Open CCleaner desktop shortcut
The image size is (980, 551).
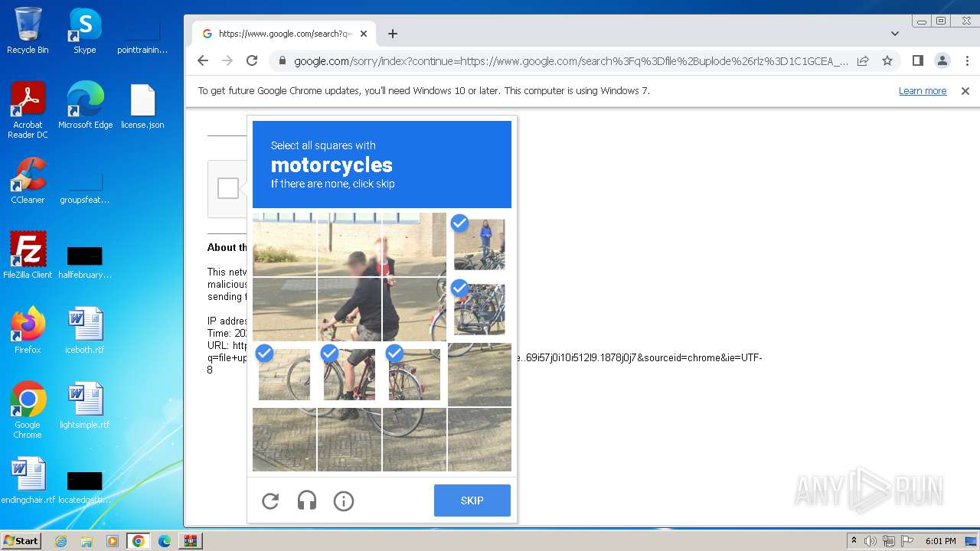28,181
